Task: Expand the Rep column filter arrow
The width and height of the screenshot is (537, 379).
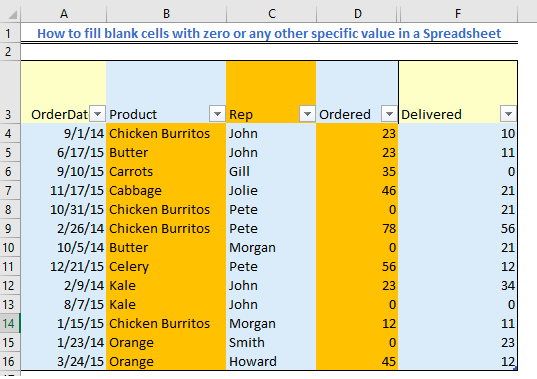Action: (307, 113)
